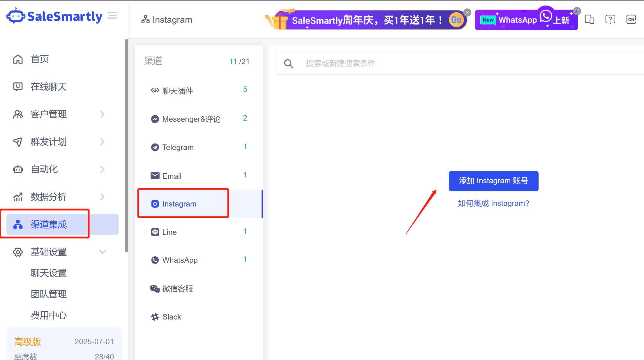This screenshot has height=360, width=644.
Task: Click the Slack hash icon
Action: click(155, 317)
